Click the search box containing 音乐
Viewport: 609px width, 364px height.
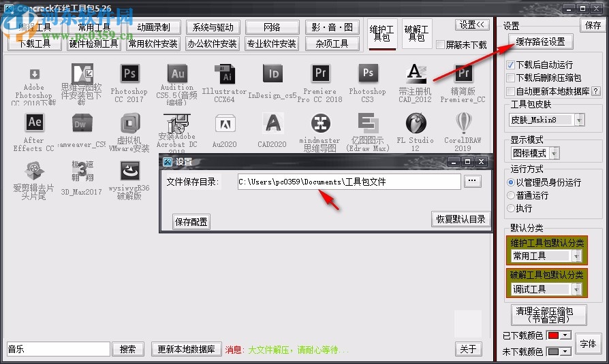click(59, 349)
